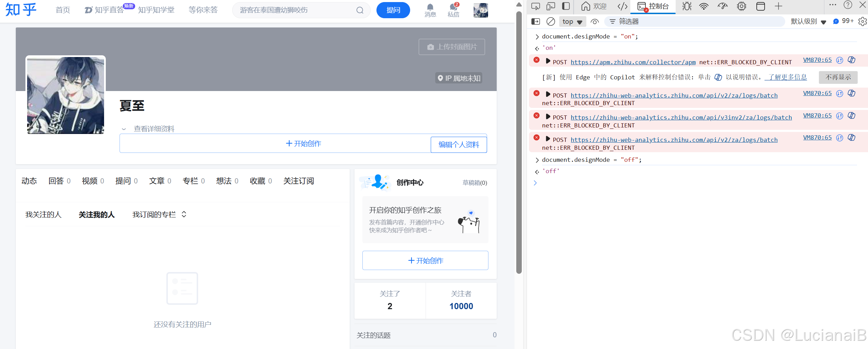
Task: Select the 我关注的人 sub-tab
Action: (x=43, y=215)
